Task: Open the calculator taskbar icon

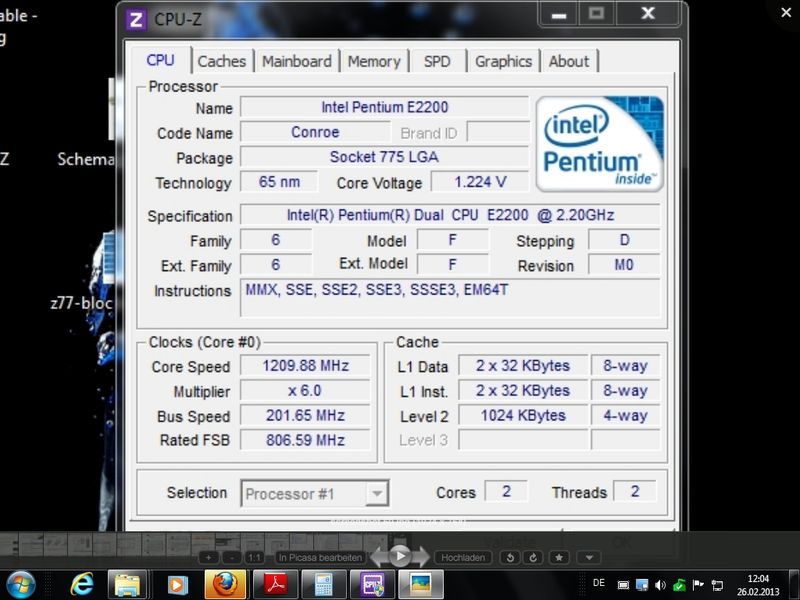Action: [x=323, y=584]
